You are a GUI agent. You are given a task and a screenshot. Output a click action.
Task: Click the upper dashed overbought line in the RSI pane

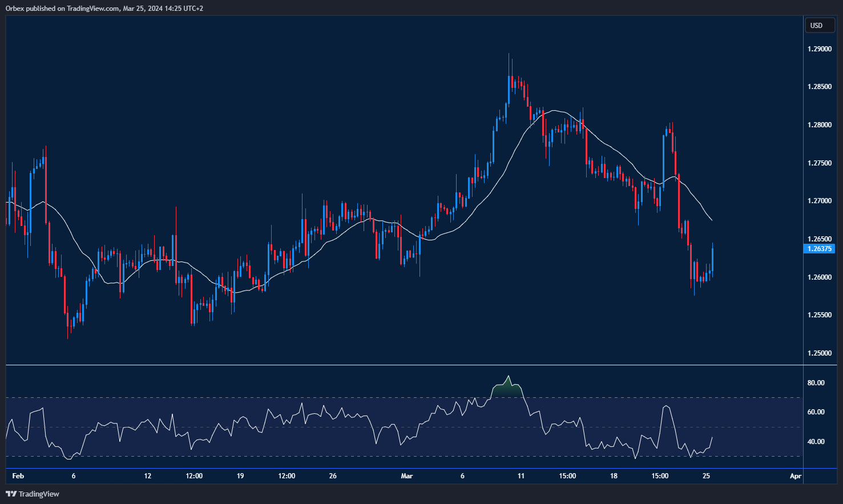point(228,397)
